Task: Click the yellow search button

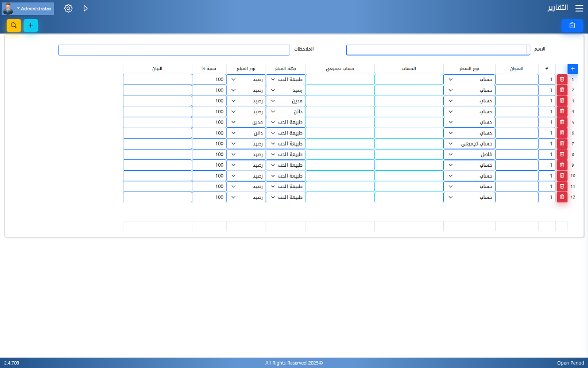Action: [x=14, y=25]
